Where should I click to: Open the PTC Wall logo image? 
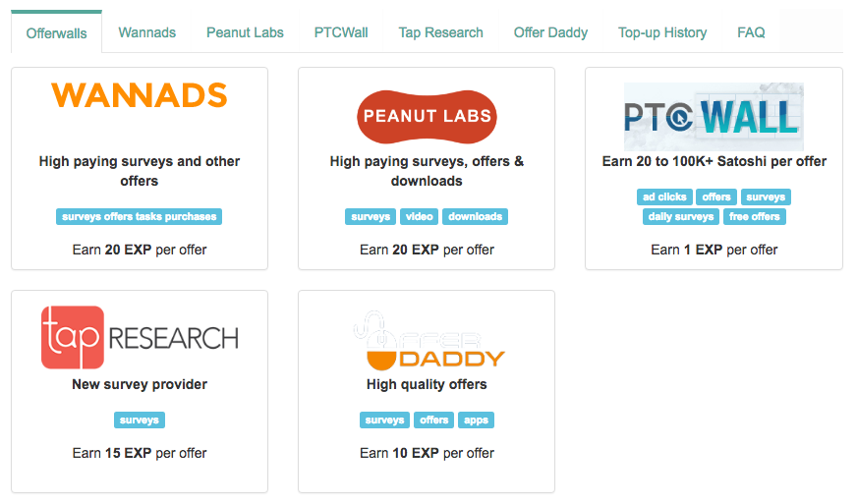(x=714, y=117)
